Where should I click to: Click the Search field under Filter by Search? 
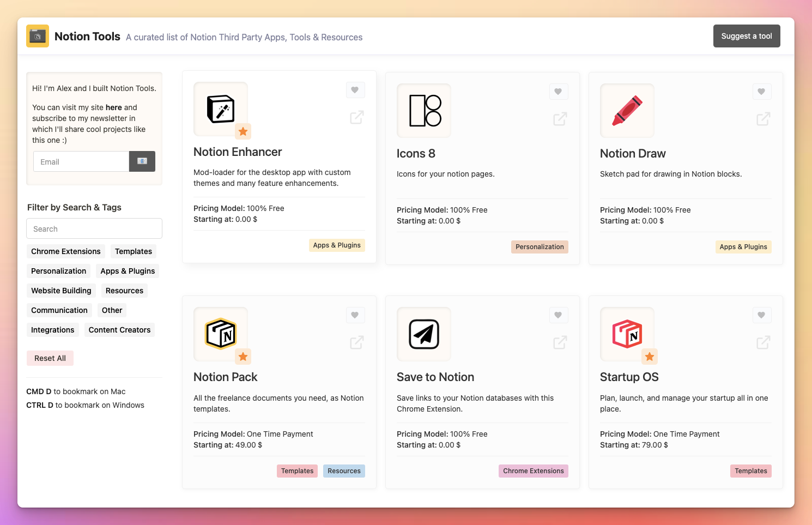click(x=94, y=228)
